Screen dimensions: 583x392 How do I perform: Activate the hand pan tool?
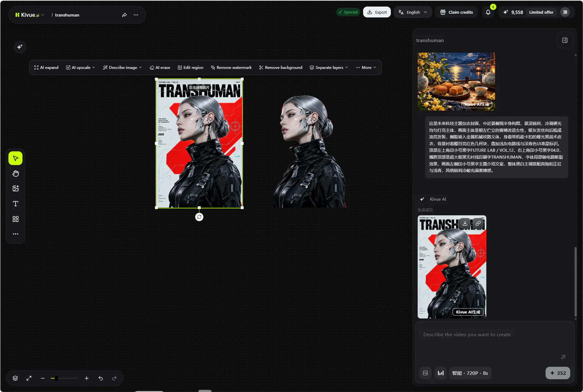pos(16,174)
